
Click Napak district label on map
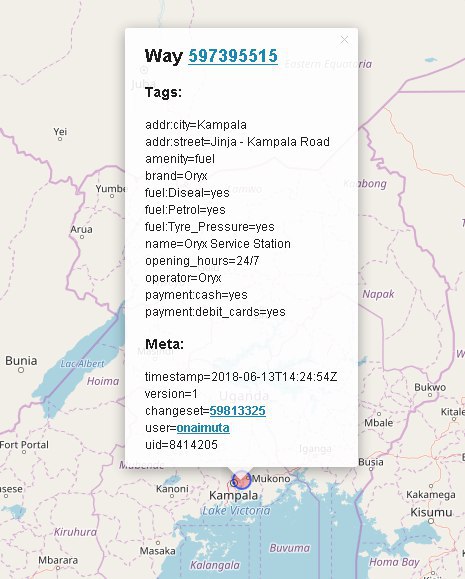point(378,294)
